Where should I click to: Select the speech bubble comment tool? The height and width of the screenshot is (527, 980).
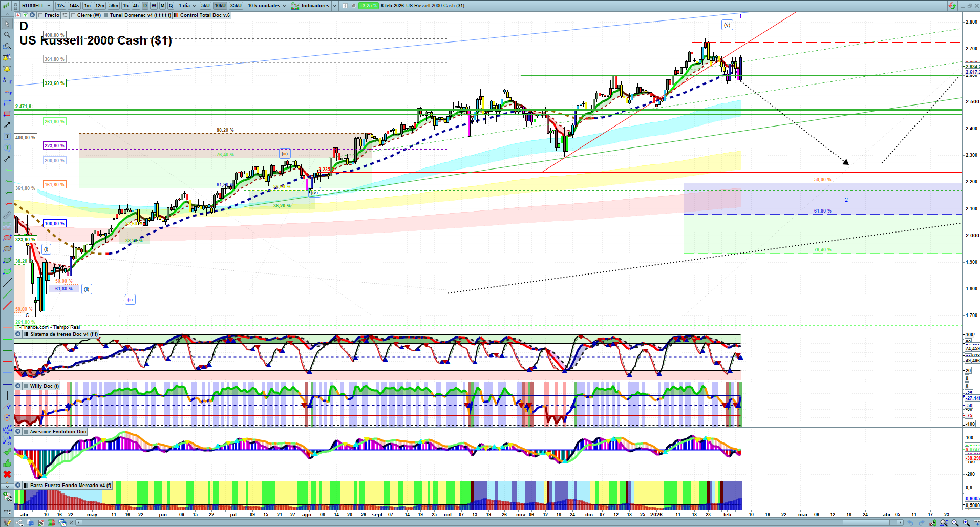coord(7,147)
